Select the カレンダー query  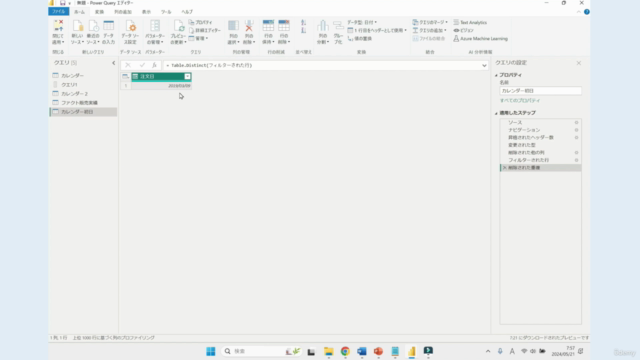pos(83,76)
